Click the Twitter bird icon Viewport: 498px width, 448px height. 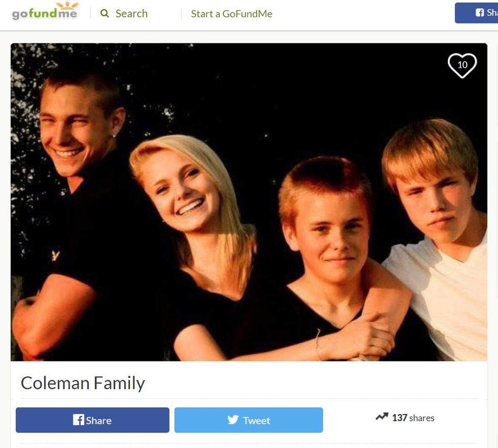click(x=233, y=420)
